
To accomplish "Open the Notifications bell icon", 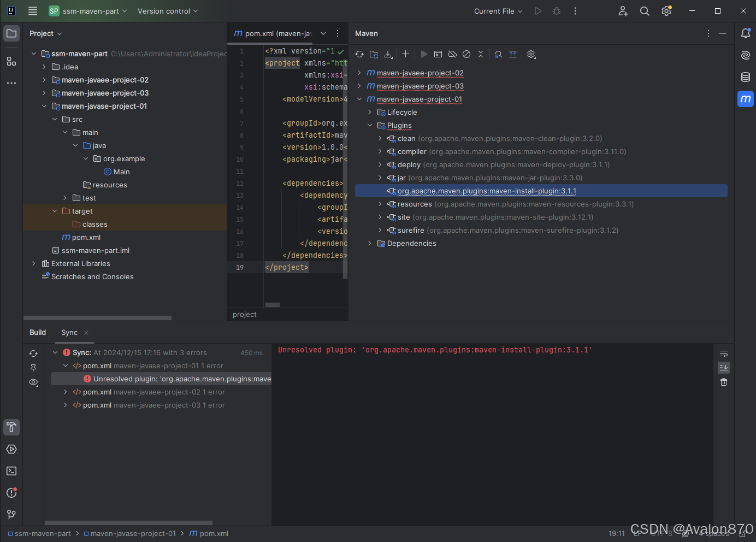I will pyautogui.click(x=745, y=33).
